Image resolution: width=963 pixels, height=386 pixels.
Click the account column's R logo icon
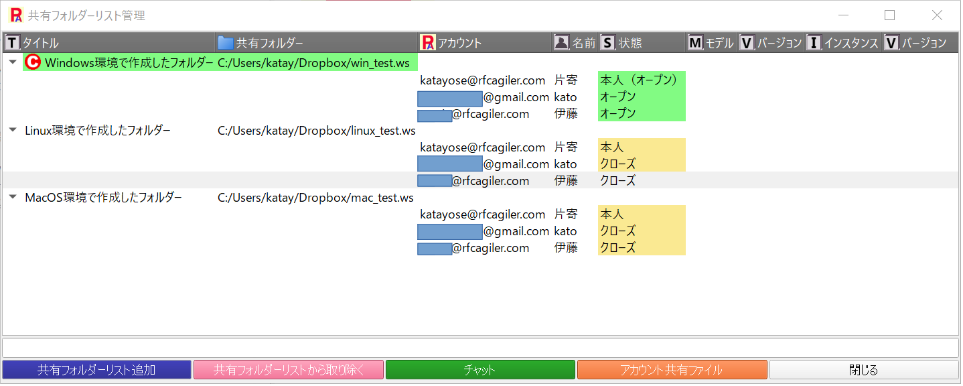tap(427, 43)
